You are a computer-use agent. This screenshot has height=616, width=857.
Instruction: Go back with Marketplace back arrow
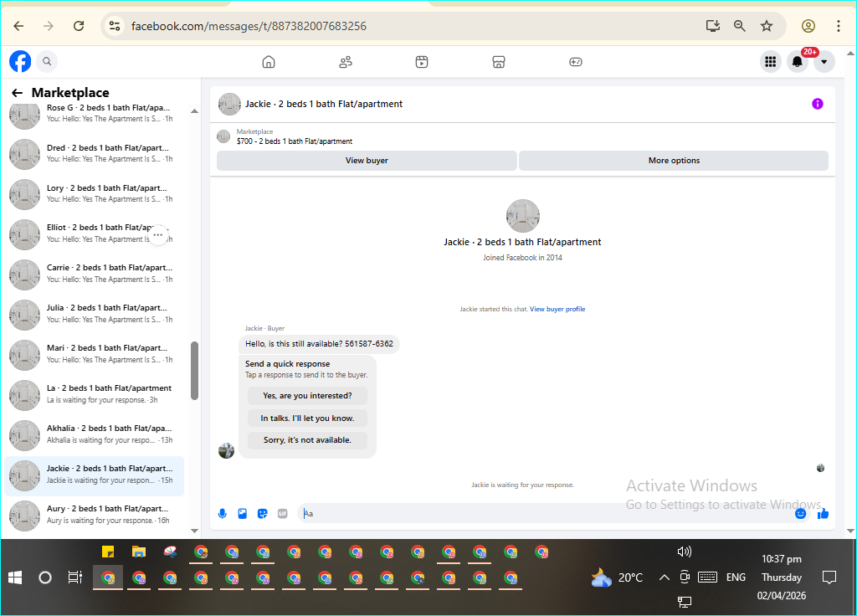(18, 93)
